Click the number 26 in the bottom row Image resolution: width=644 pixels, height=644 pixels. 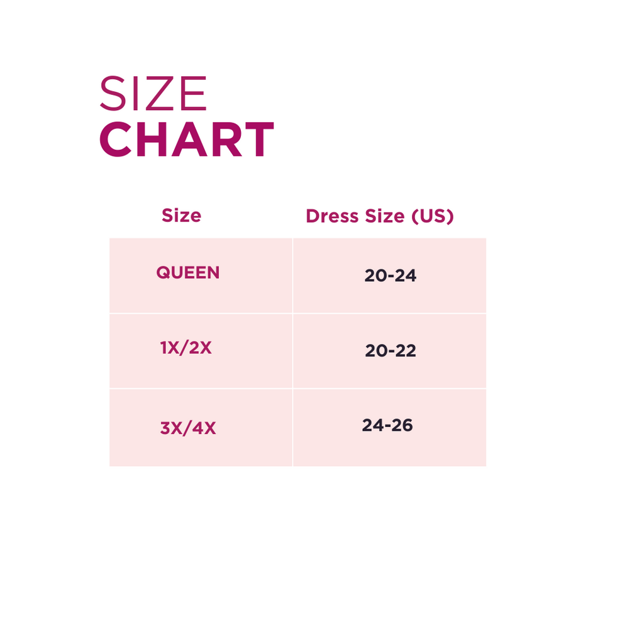coord(402,425)
